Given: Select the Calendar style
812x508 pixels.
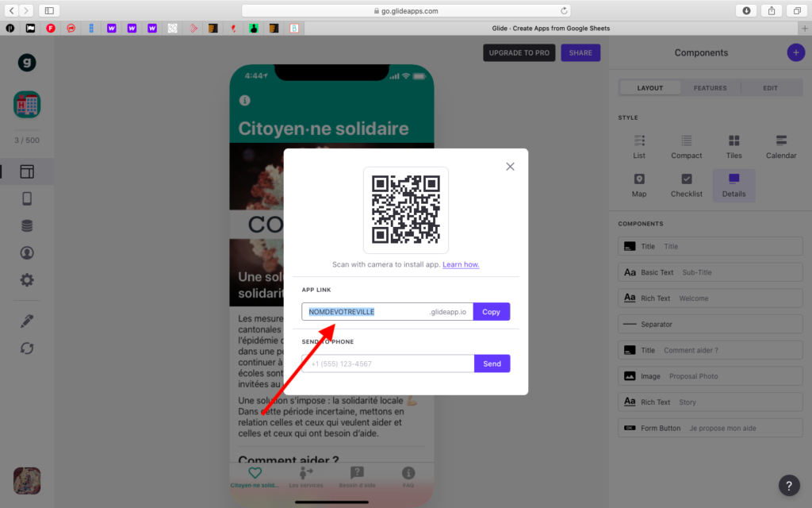Looking at the screenshot, I should pyautogui.click(x=781, y=147).
